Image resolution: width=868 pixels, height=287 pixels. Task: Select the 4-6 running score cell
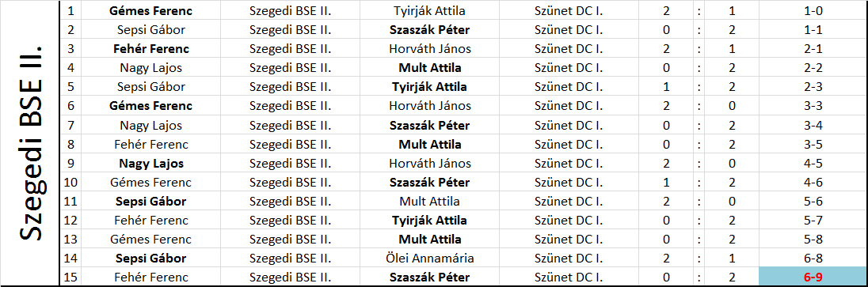(x=813, y=182)
